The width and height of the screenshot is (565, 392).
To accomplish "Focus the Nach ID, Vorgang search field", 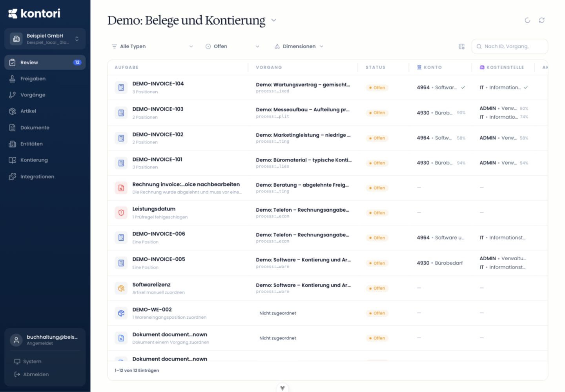I will pos(510,46).
